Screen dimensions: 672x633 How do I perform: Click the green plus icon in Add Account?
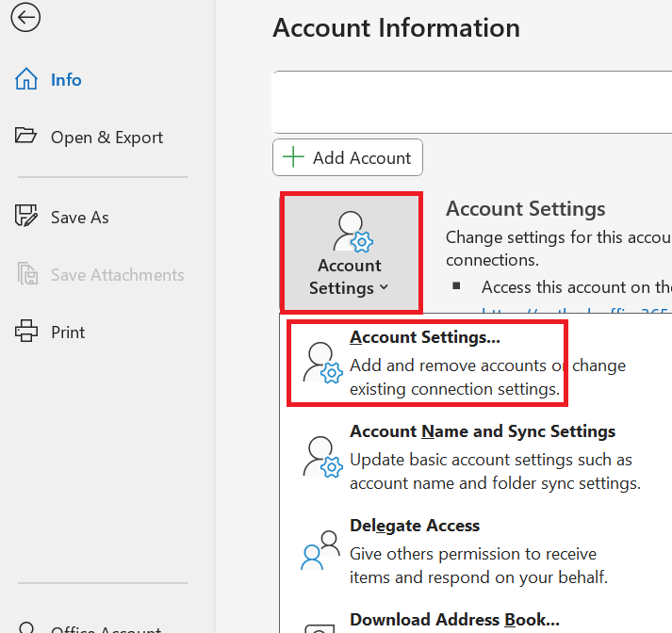(x=293, y=156)
